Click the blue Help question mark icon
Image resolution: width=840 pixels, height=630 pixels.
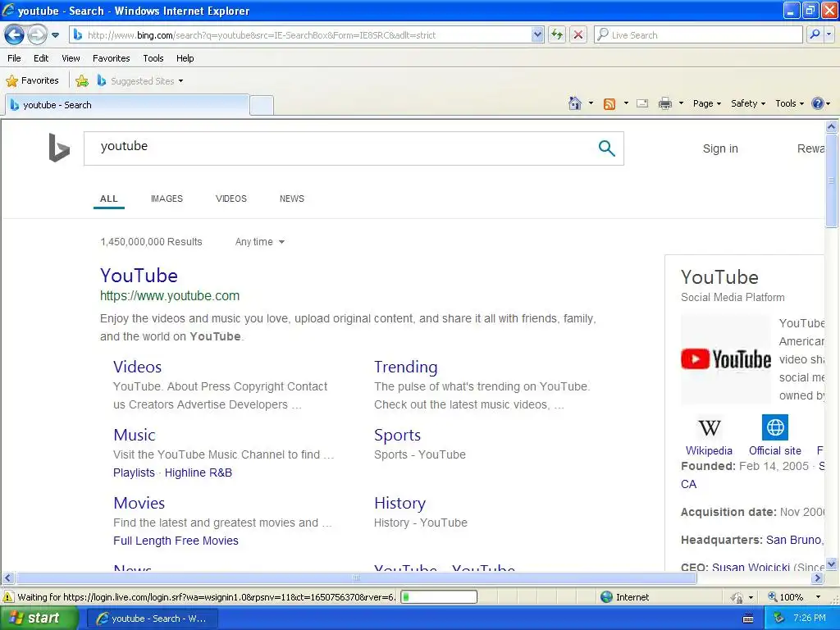(x=818, y=103)
